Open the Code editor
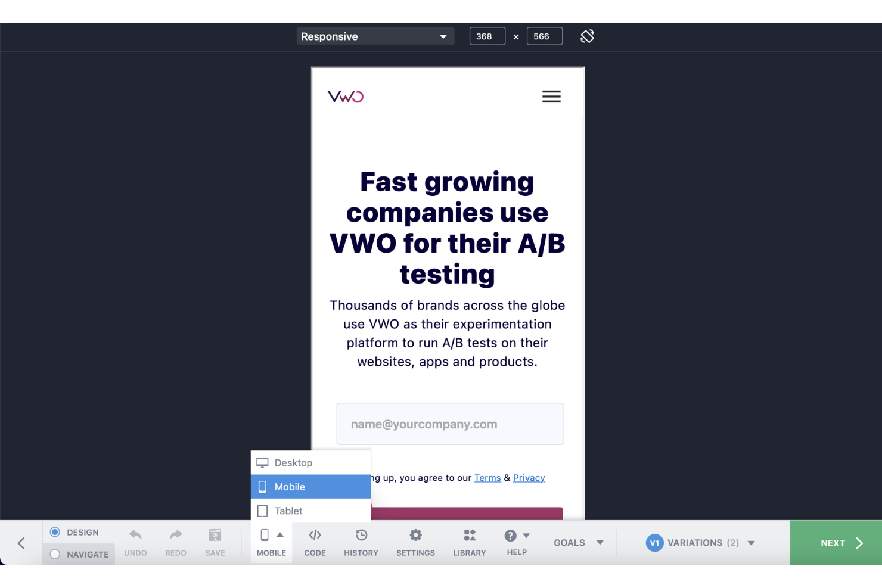The image size is (882, 588). click(315, 543)
